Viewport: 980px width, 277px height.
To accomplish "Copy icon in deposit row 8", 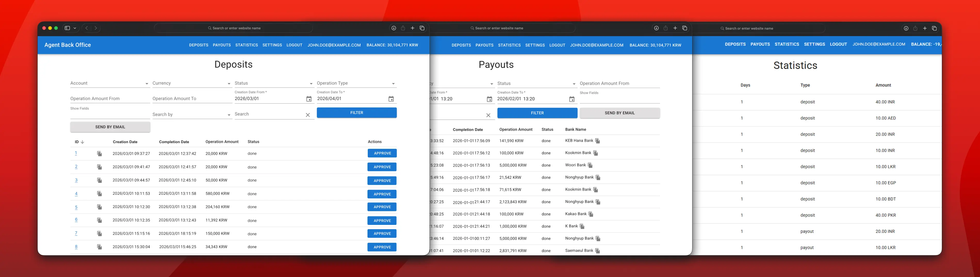I will click(99, 247).
